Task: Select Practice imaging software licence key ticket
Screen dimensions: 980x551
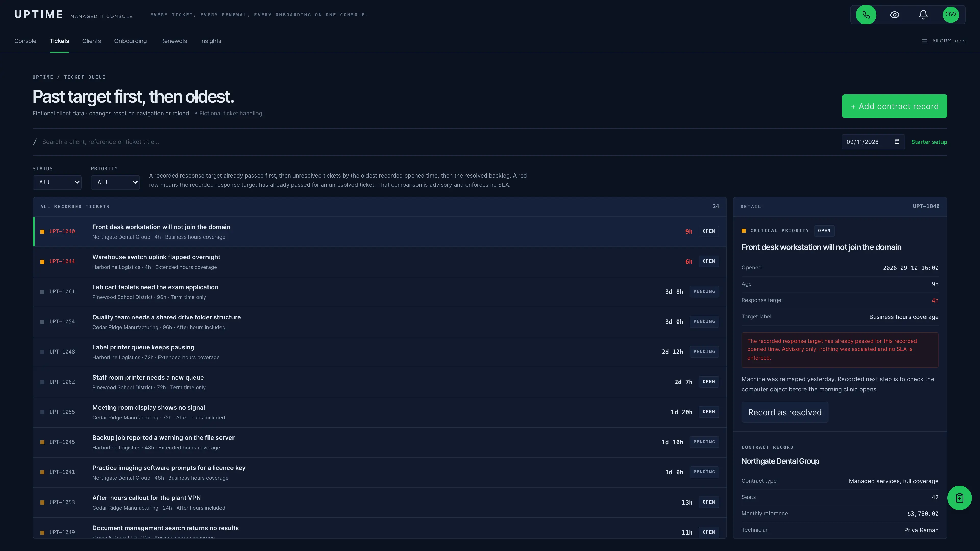Action: (380, 472)
